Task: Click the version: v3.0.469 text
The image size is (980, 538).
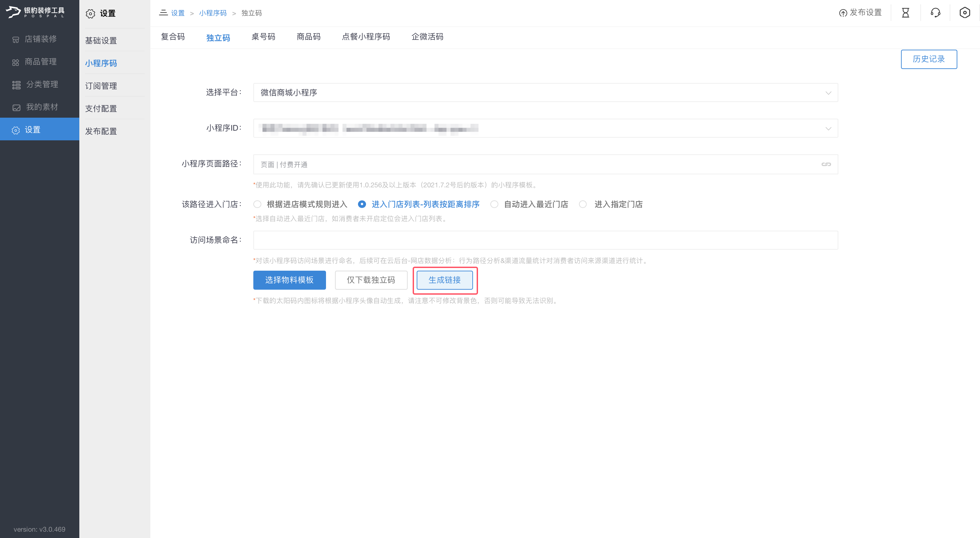Action: click(40, 529)
